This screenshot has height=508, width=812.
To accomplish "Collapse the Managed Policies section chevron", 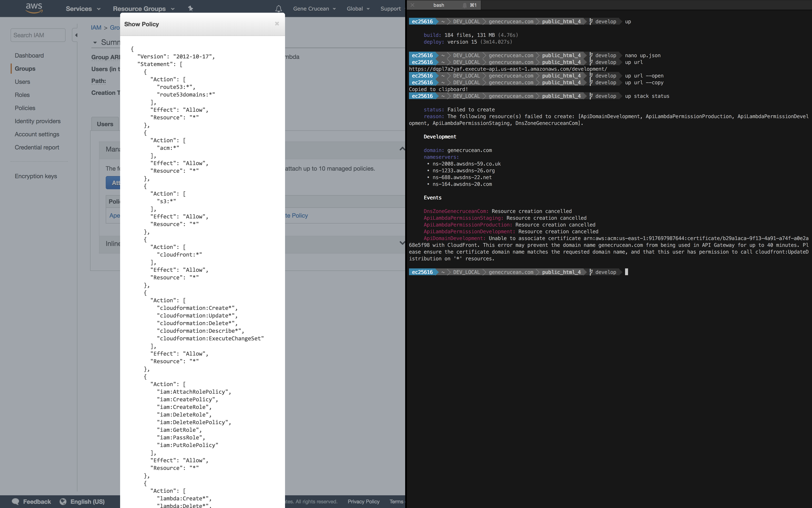I will pos(402,149).
